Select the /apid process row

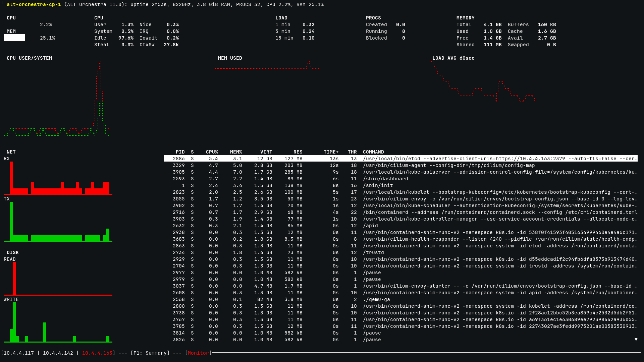(x=400, y=226)
